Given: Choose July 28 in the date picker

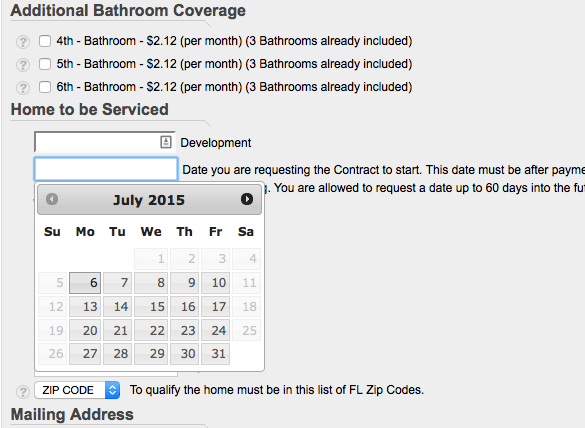Looking at the screenshot, I should [118, 354].
